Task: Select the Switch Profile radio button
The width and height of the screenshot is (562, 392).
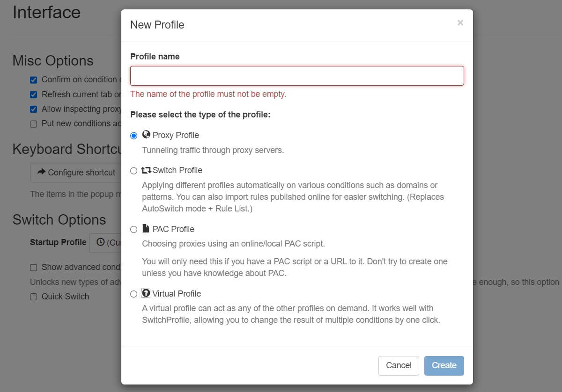Action: click(x=134, y=171)
